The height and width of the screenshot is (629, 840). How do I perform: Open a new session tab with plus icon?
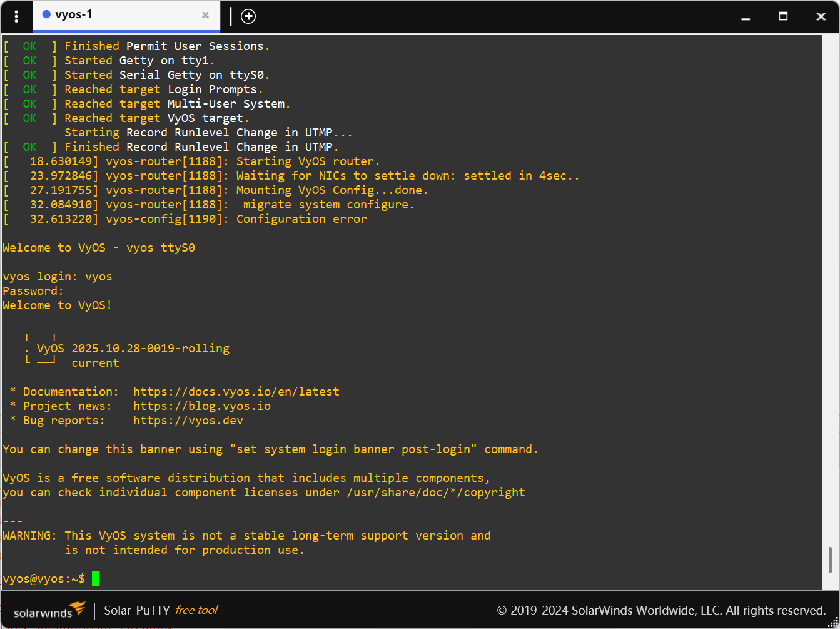pyautogui.click(x=248, y=16)
